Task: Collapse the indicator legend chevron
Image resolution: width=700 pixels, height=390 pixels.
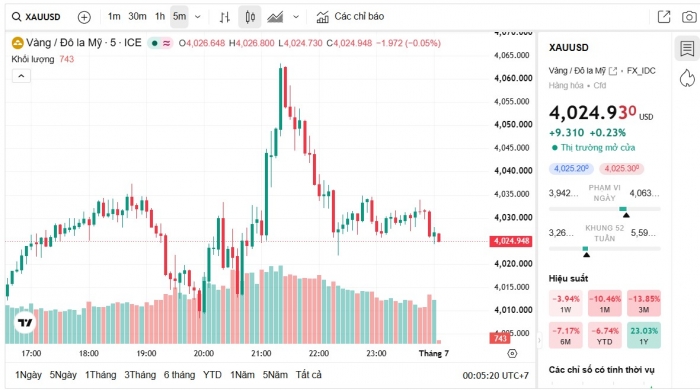Action: click(21, 76)
